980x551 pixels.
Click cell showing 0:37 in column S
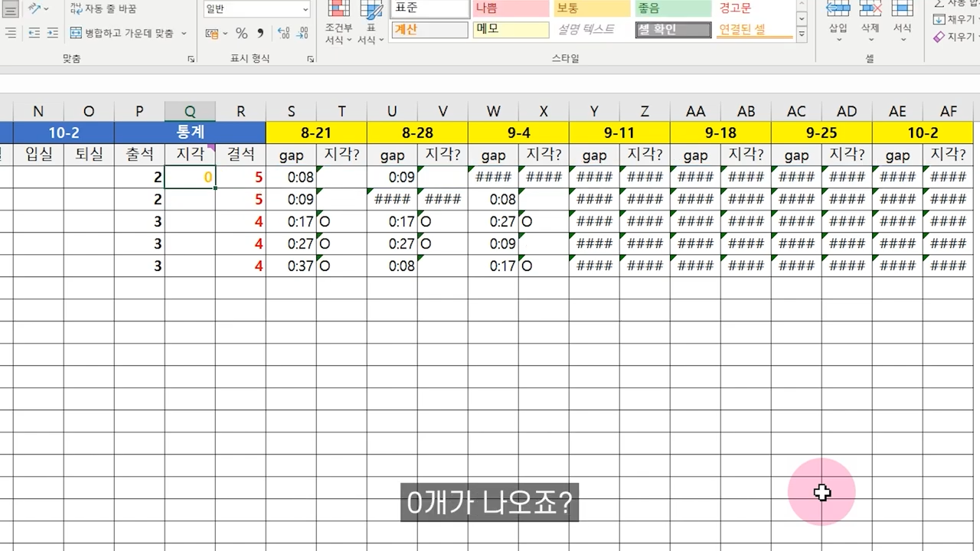(x=291, y=266)
